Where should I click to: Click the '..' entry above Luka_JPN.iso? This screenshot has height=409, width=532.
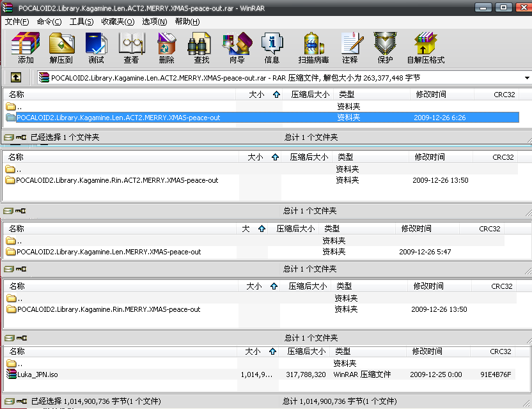15,364
